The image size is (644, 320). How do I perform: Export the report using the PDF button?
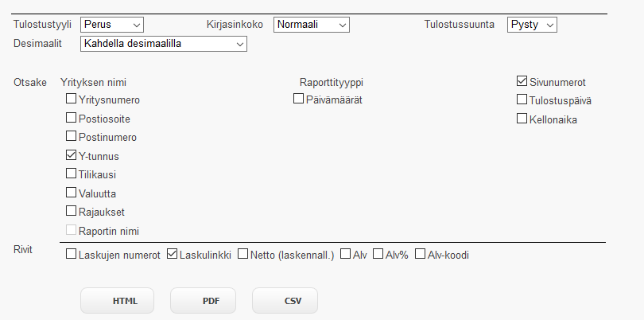point(203,301)
